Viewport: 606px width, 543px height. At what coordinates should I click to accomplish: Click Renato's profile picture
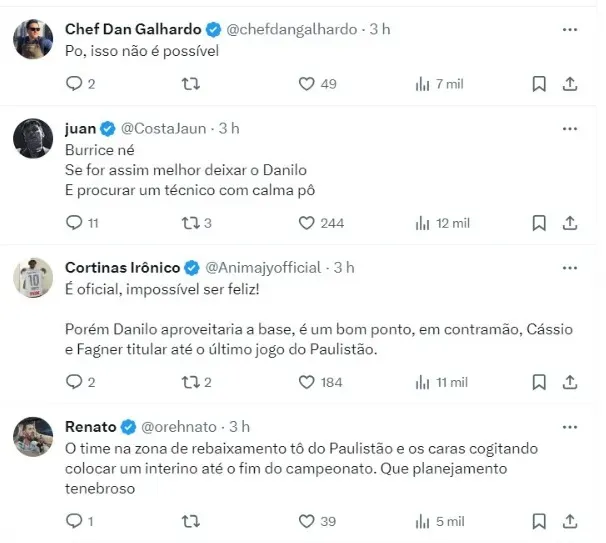click(x=33, y=437)
